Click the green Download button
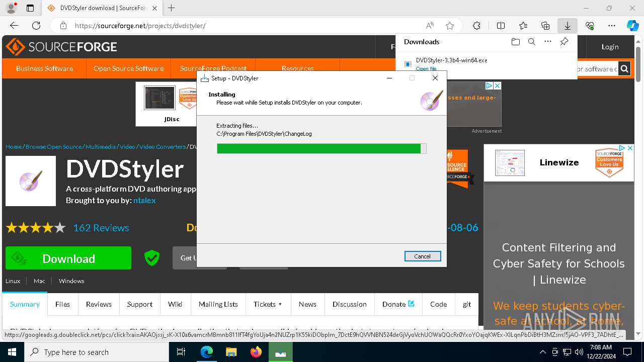 (x=68, y=258)
